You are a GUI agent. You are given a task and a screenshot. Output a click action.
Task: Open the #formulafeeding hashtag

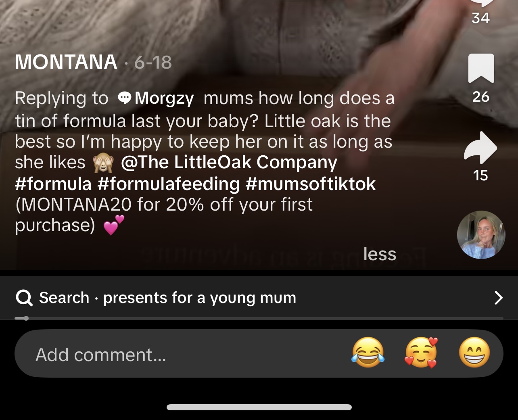(169, 184)
